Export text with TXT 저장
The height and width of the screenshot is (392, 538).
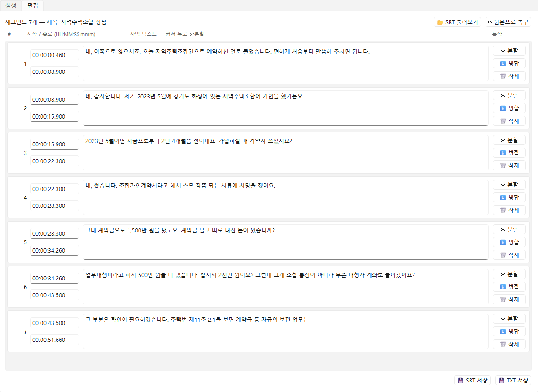[513, 380]
